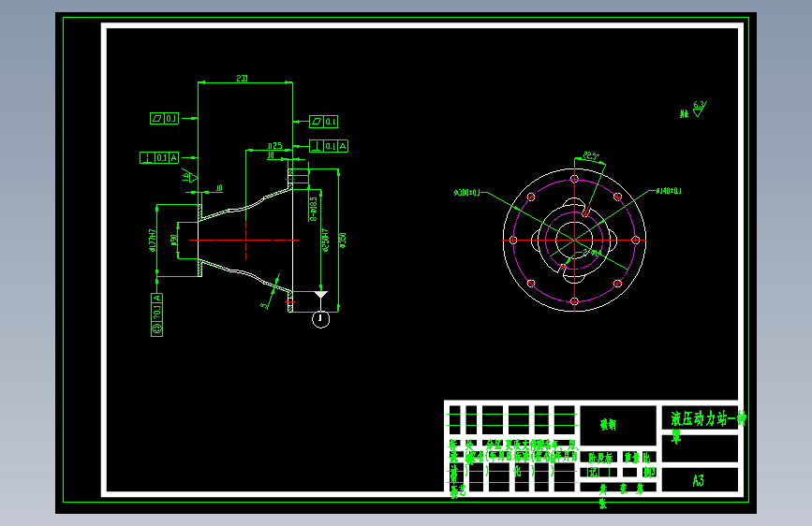Select the flatness 0.1 tolerance frame on right
812x526 pixels.
324,122
